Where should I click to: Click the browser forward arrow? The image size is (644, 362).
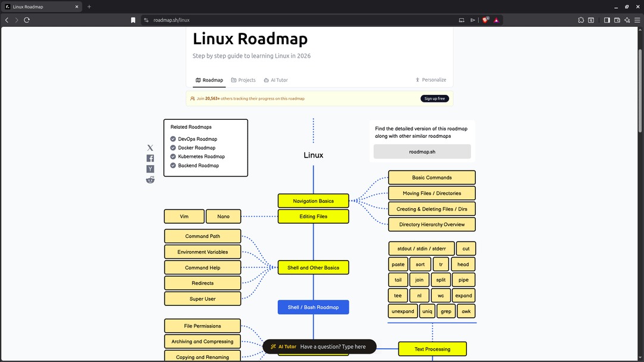click(17, 20)
